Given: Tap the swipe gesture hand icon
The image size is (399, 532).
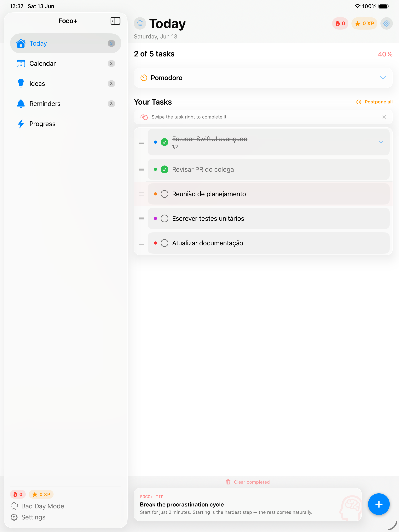Looking at the screenshot, I should coord(144,117).
